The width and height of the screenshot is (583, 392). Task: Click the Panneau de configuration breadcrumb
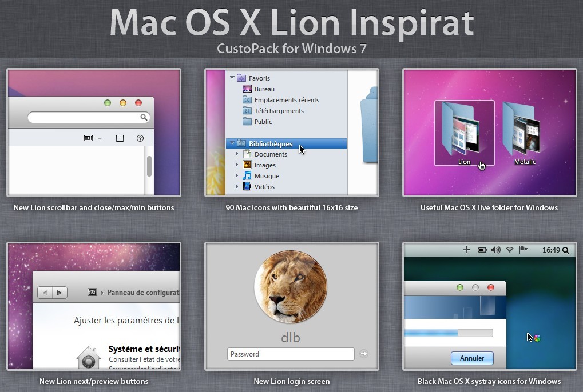(143, 293)
